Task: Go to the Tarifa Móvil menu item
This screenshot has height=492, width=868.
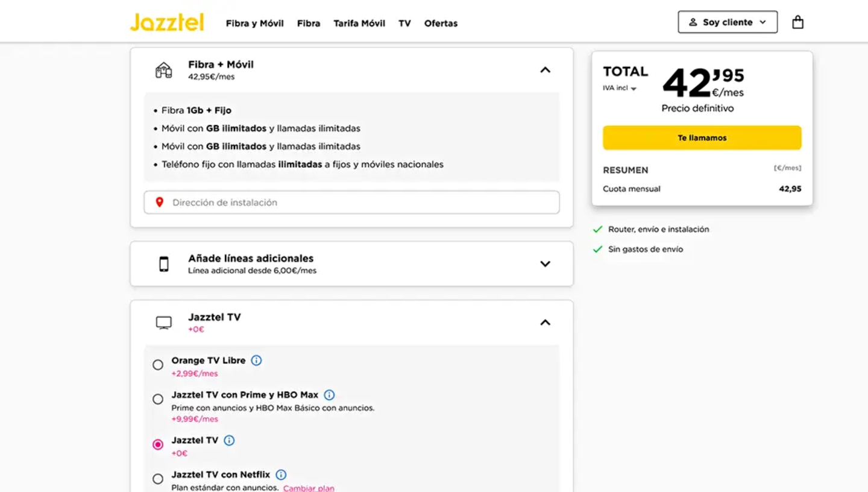Action: point(359,24)
